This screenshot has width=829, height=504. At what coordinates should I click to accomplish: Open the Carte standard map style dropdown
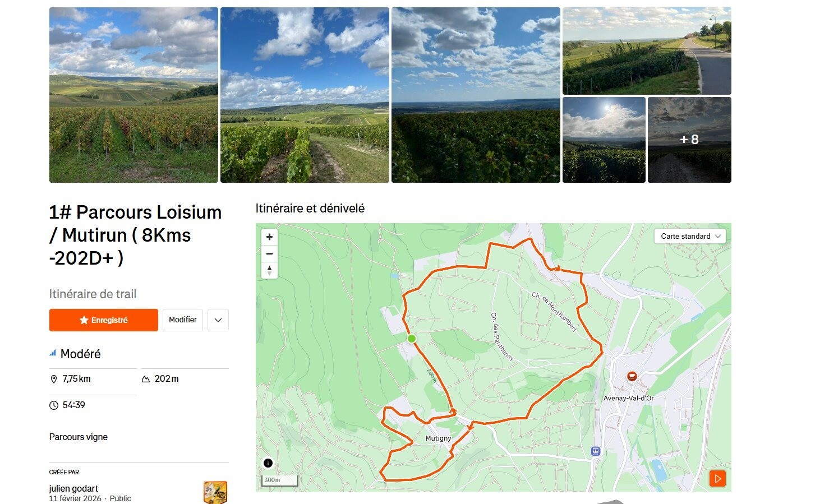click(690, 236)
